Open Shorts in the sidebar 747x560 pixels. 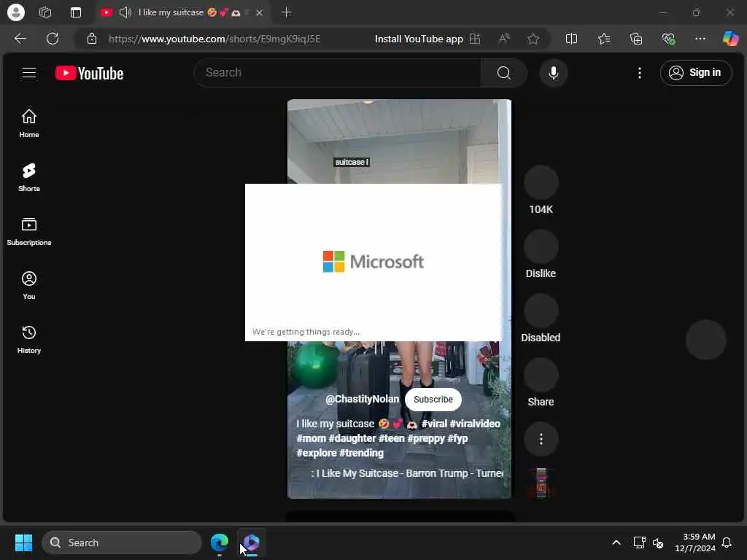point(29,177)
